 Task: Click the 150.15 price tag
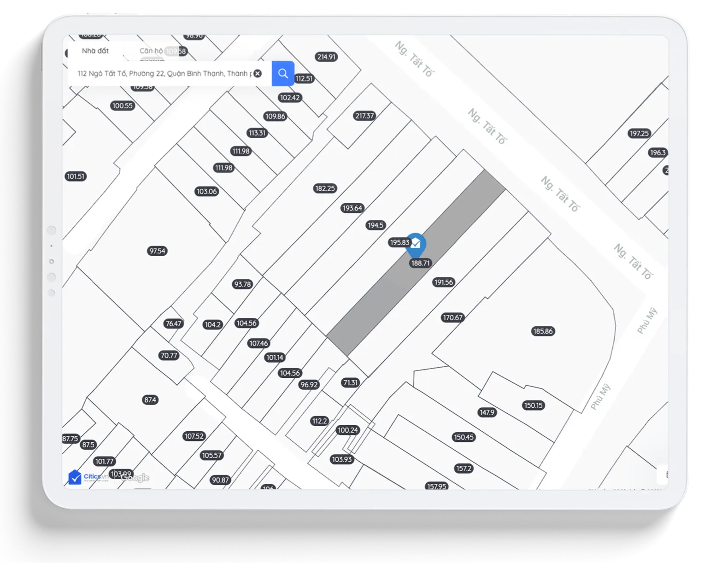[x=533, y=405]
